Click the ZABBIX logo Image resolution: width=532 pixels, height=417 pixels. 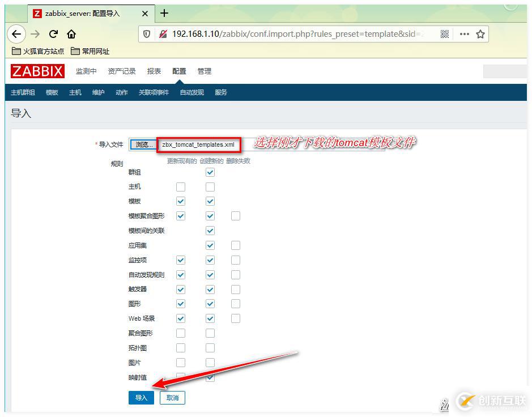click(36, 71)
